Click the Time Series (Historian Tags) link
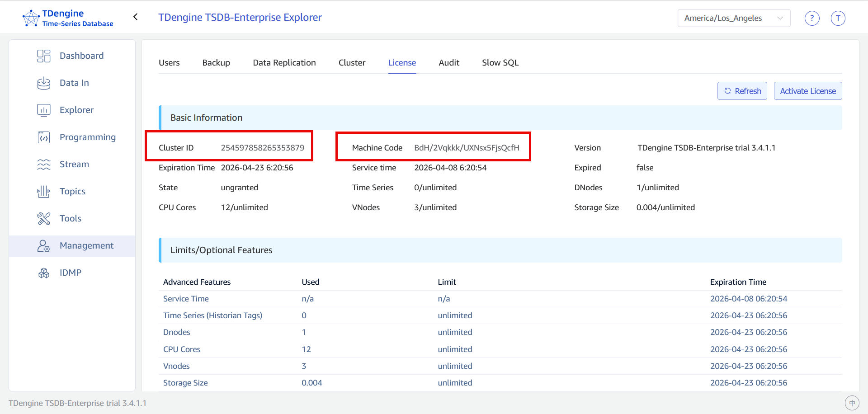This screenshot has width=868, height=414. [x=212, y=315]
